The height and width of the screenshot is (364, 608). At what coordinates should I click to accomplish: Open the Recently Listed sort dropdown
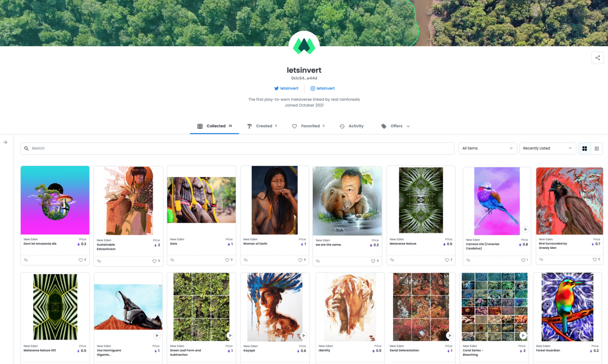tap(547, 148)
